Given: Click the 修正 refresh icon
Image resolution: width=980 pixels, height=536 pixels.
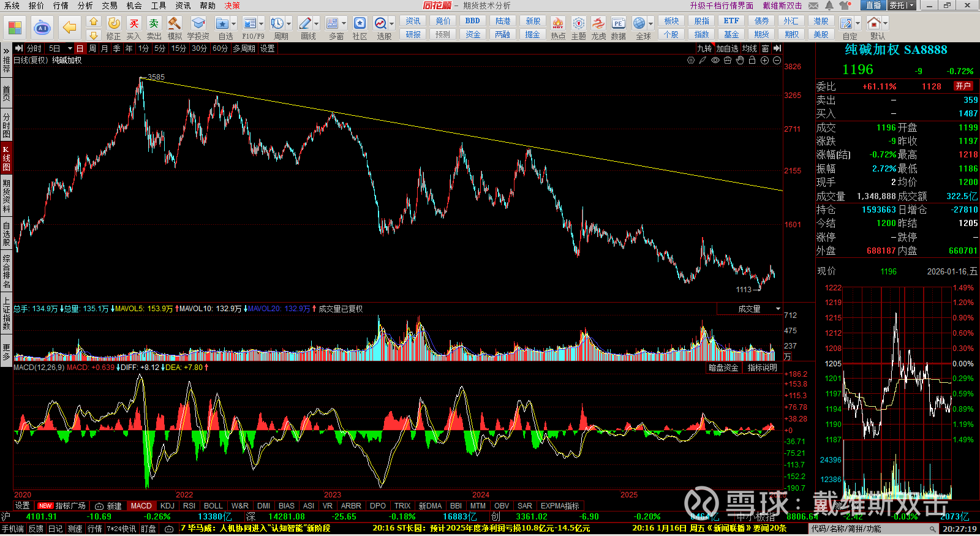Looking at the screenshot, I should click(114, 23).
